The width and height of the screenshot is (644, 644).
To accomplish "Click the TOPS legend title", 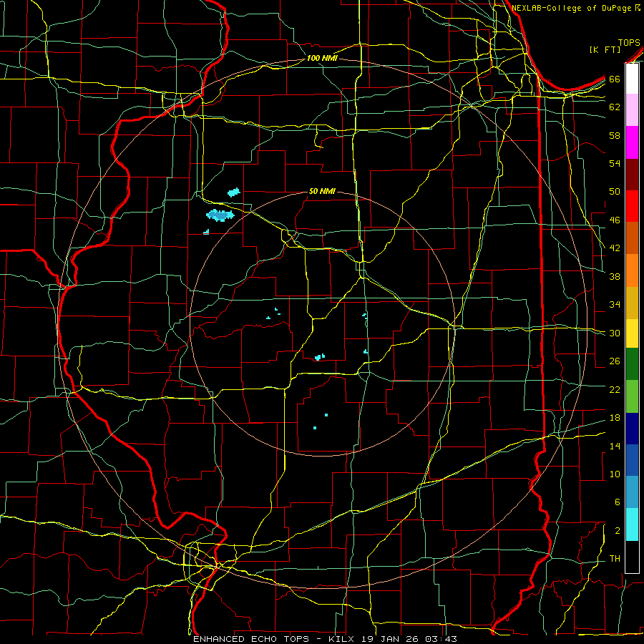I will click(629, 42).
